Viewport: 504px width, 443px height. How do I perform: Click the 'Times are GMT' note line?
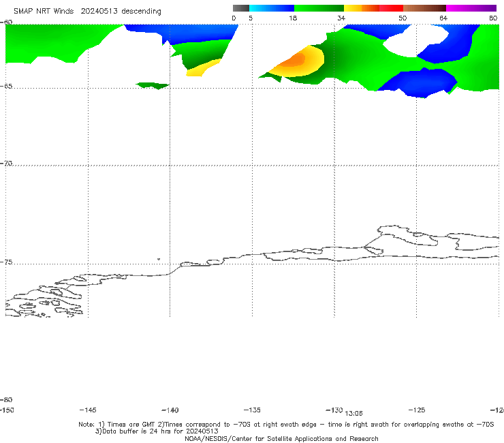[286, 425]
